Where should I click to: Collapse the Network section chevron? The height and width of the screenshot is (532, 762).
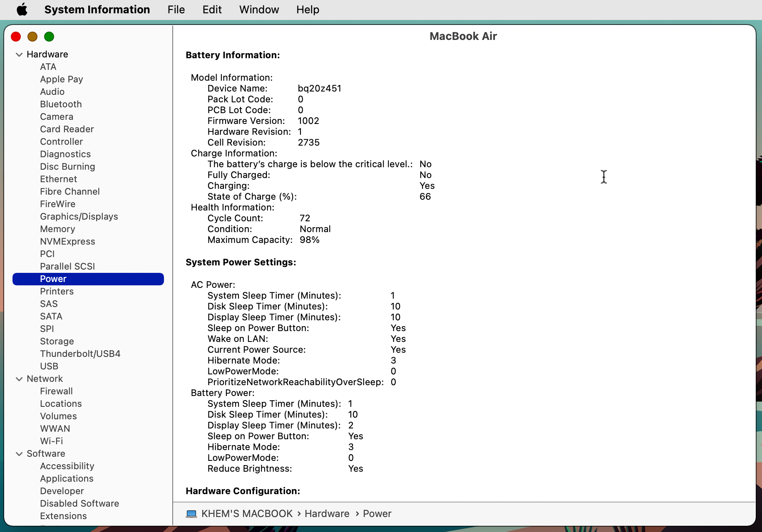pos(19,379)
